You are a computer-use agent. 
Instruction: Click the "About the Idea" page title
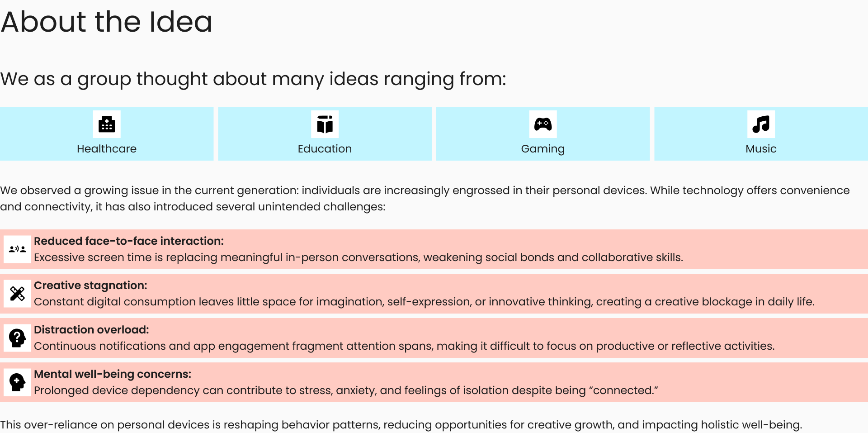tap(107, 22)
